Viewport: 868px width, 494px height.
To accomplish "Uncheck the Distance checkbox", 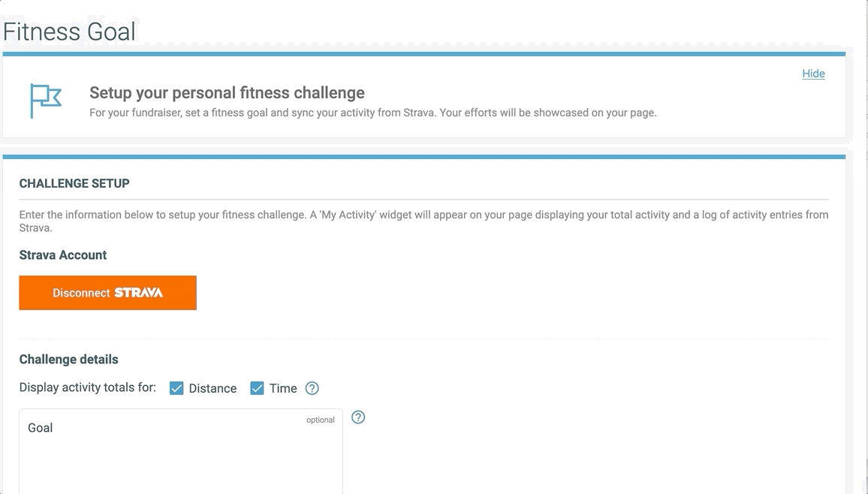I will point(176,388).
